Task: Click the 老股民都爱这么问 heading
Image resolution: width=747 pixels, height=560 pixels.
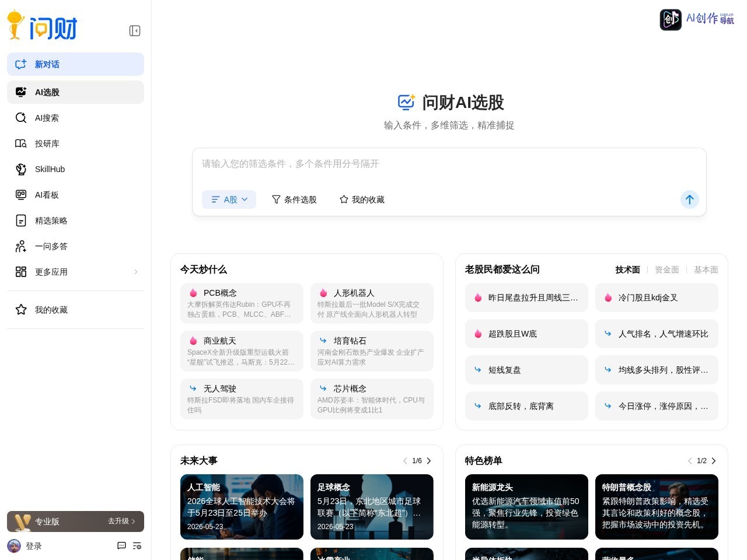Action: [502, 269]
